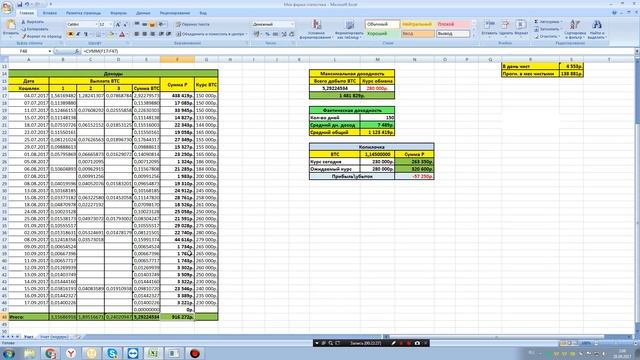Open the Review ribbon tab
Screen dimensions: 640x360
175,13
